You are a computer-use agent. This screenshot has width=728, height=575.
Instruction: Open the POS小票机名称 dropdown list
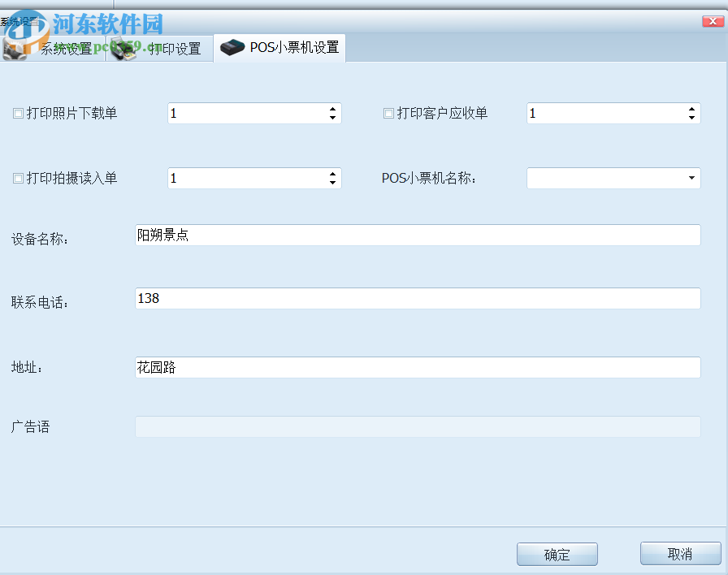691,178
